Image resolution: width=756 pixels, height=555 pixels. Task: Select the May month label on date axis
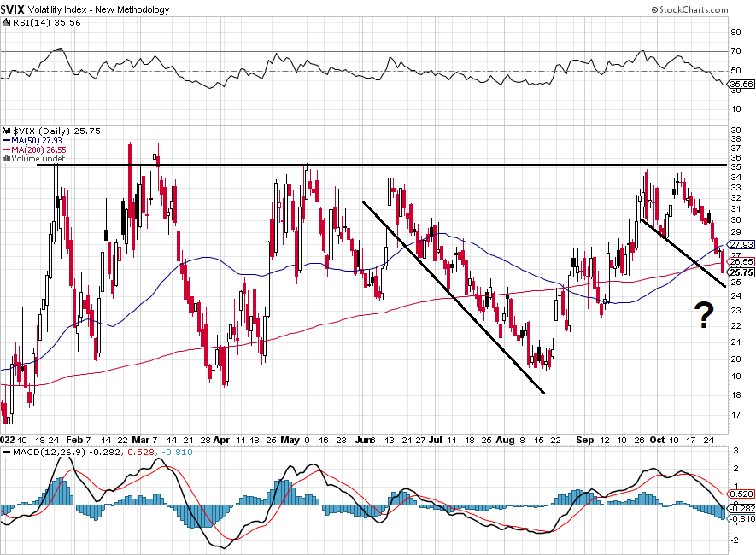pyautogui.click(x=290, y=440)
